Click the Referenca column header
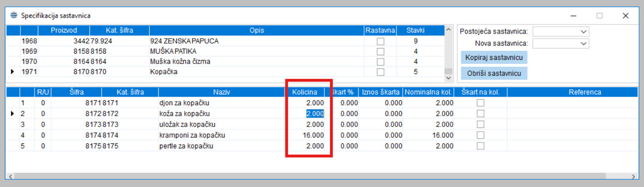The height and width of the screenshot is (187, 644). [x=584, y=92]
